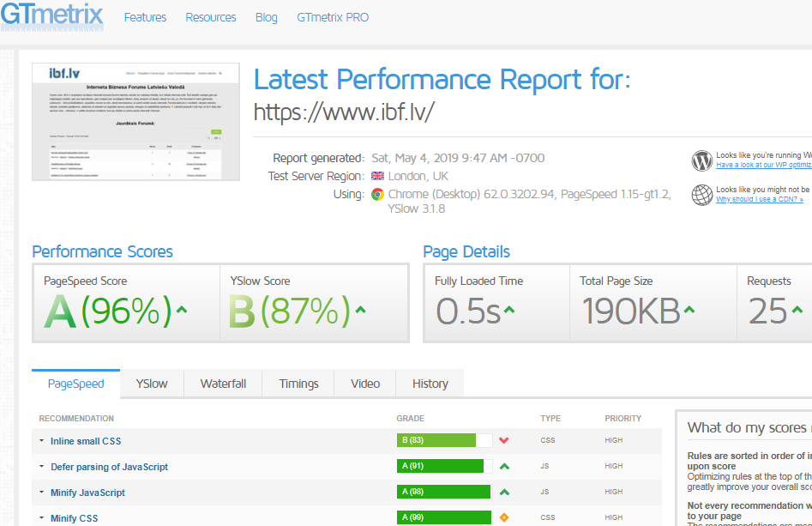Screen dimensions: 812x526
Task: Click the Chrome browser icon
Action: tap(377, 195)
